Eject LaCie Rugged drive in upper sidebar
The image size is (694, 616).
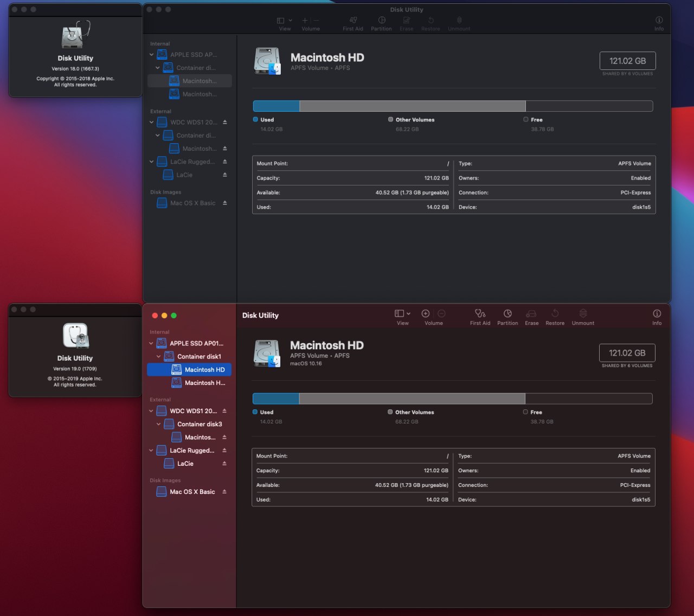coord(224,162)
